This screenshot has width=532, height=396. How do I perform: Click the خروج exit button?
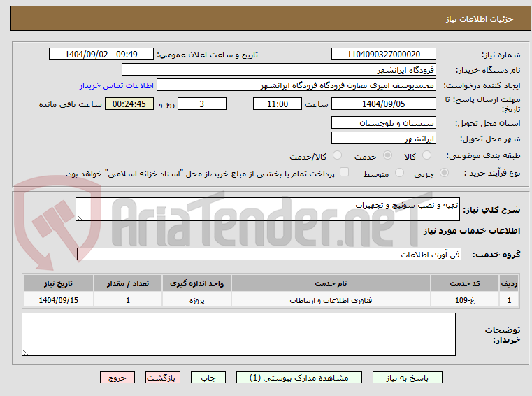(117, 377)
